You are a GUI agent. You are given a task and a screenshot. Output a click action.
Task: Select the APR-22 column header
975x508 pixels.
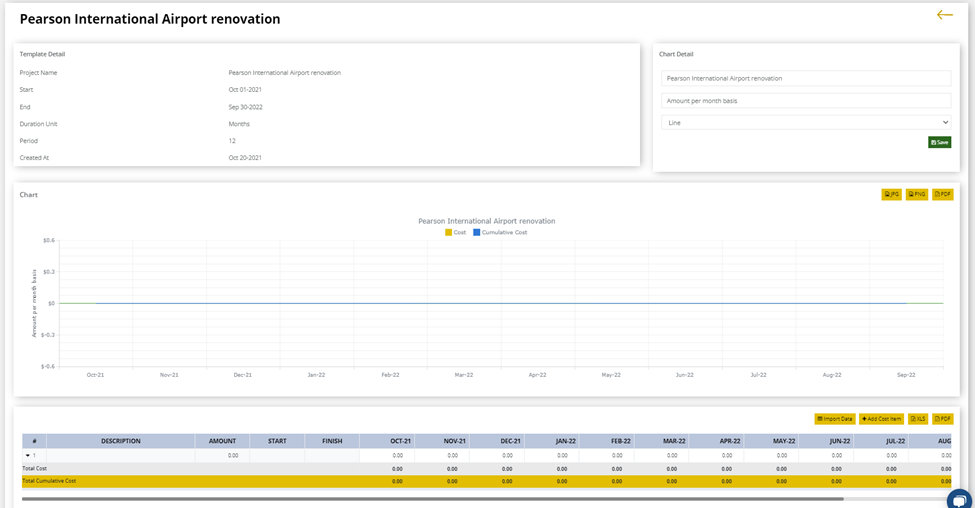tap(716, 441)
